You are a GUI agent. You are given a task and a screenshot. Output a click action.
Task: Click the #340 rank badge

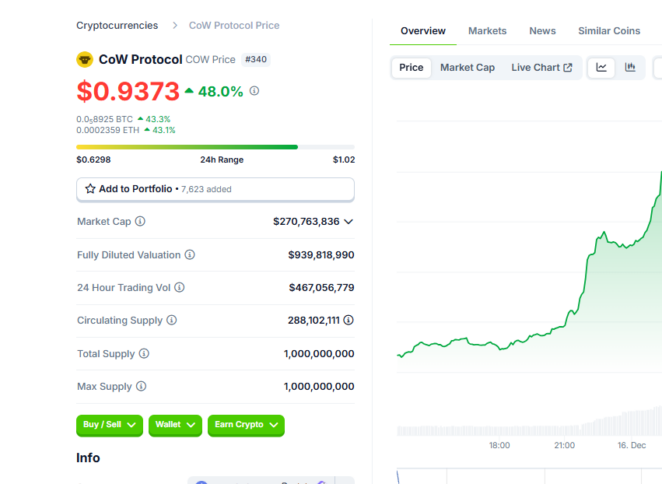tap(256, 60)
